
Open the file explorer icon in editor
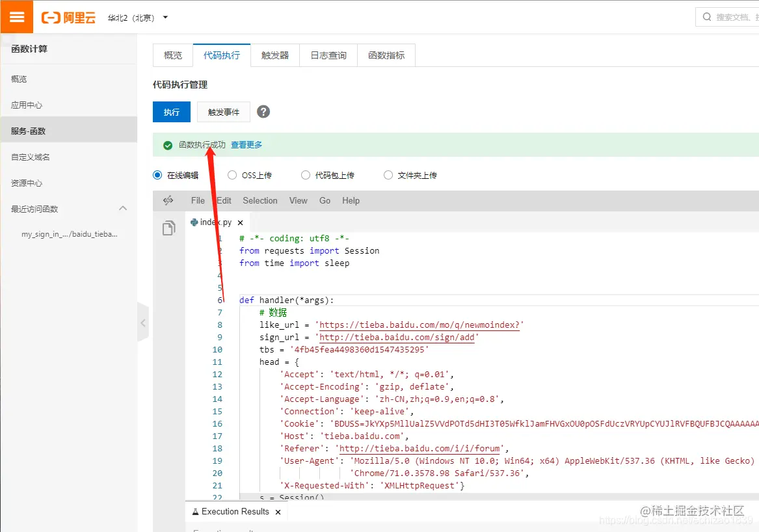tap(168, 228)
